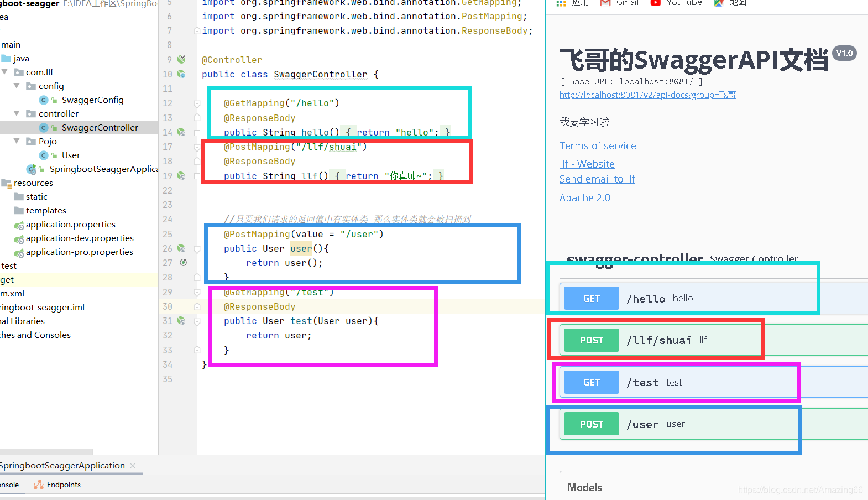Select SwaggerController in the project tree

click(x=100, y=128)
